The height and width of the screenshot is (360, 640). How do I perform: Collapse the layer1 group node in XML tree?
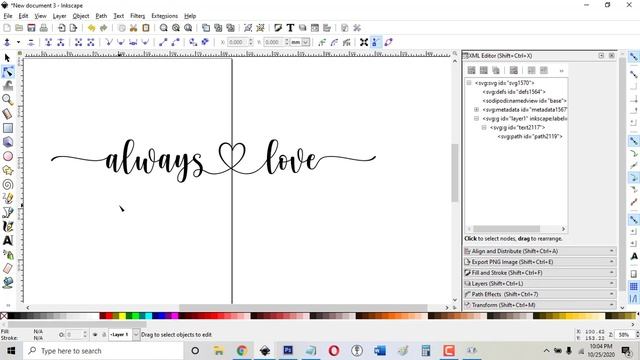pos(476,118)
